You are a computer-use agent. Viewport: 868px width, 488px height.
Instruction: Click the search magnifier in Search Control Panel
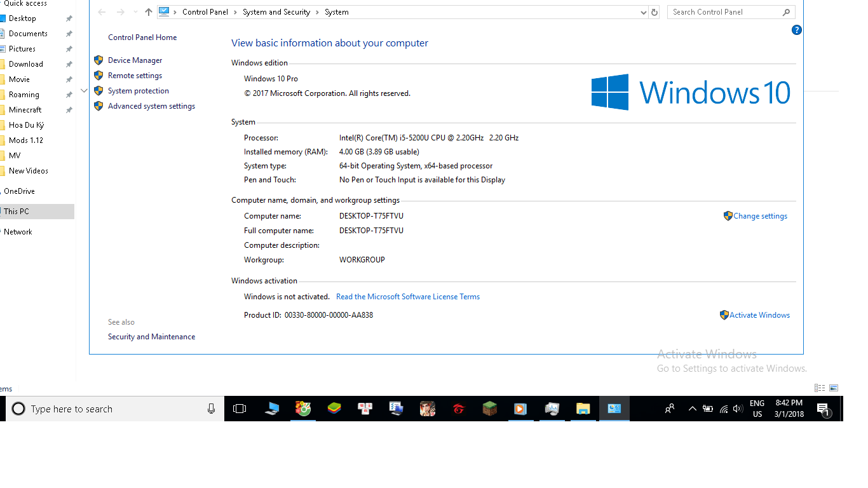tap(786, 12)
